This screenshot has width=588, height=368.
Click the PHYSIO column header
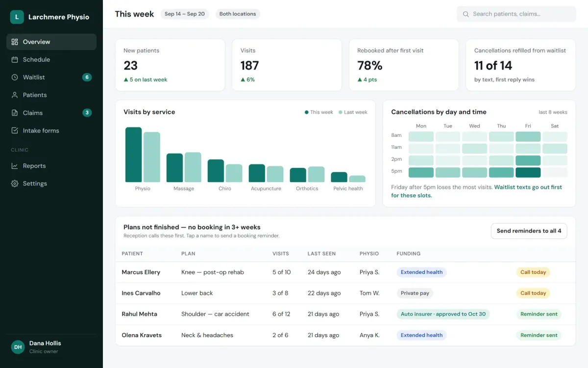click(369, 254)
